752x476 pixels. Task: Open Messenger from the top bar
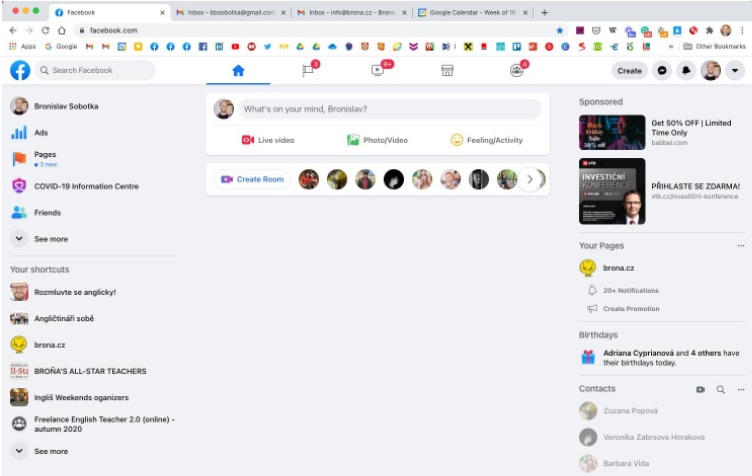662,70
